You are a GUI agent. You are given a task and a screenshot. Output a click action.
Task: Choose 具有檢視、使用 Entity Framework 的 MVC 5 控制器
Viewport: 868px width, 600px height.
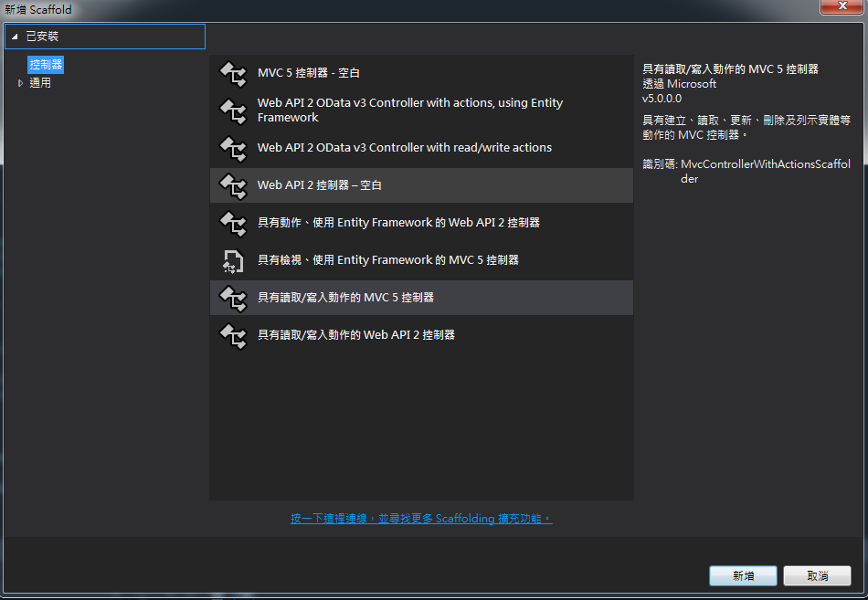[421, 260]
